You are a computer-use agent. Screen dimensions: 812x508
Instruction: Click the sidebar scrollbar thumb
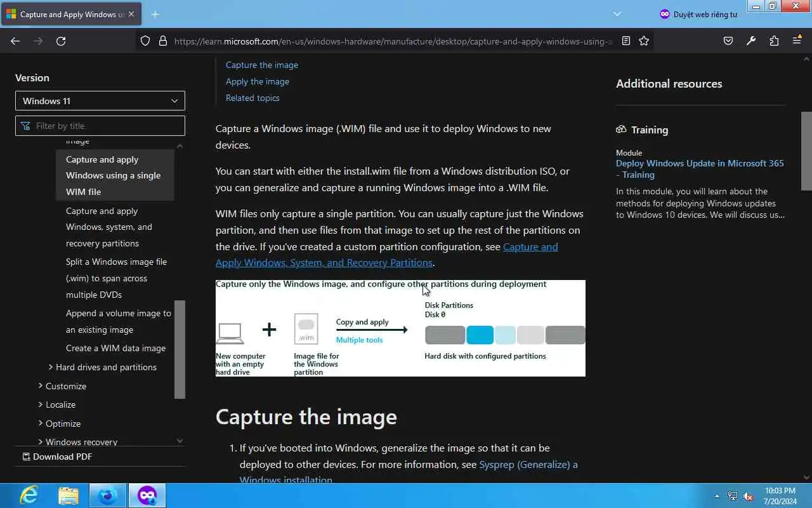tap(180, 349)
